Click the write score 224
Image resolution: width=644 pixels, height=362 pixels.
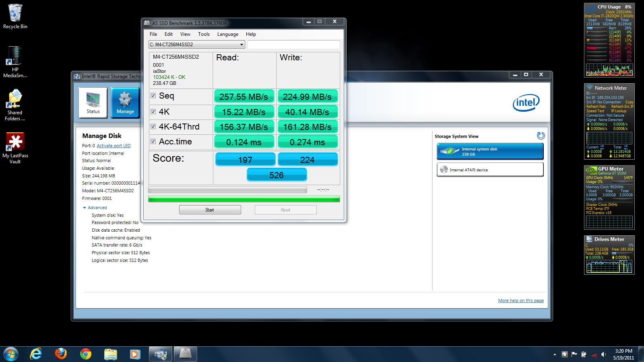(308, 159)
